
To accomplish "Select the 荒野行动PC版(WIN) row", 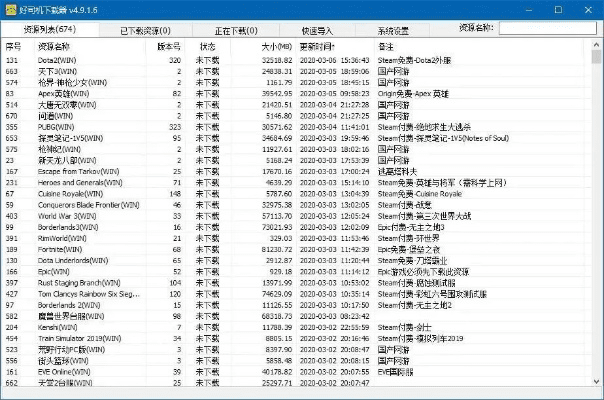I will (297, 350).
